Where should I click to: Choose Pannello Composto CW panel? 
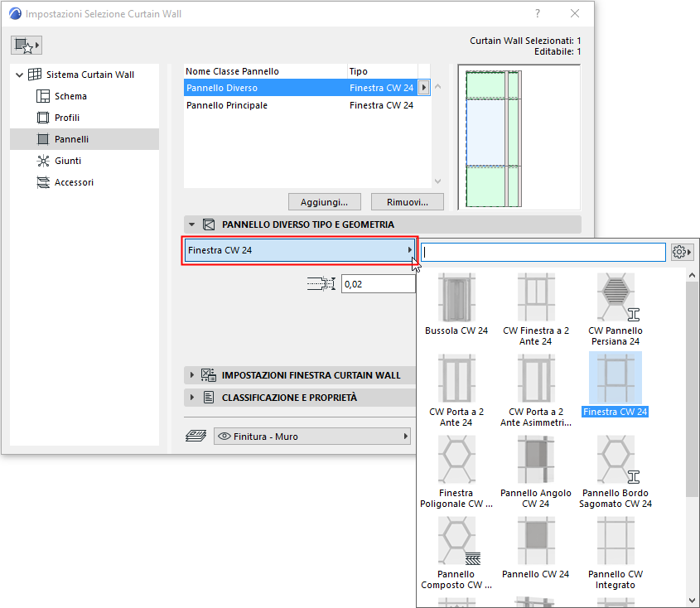[x=456, y=553]
